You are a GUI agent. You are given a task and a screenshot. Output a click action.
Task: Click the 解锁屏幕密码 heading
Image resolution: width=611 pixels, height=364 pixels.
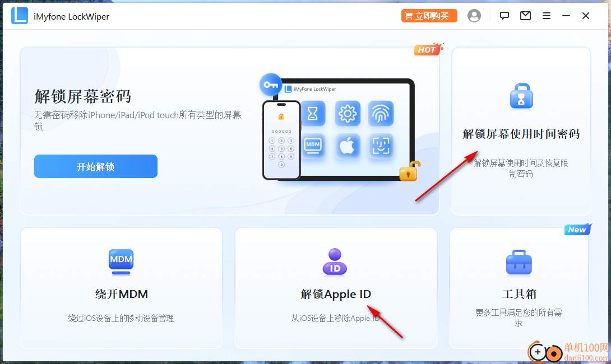tap(82, 96)
